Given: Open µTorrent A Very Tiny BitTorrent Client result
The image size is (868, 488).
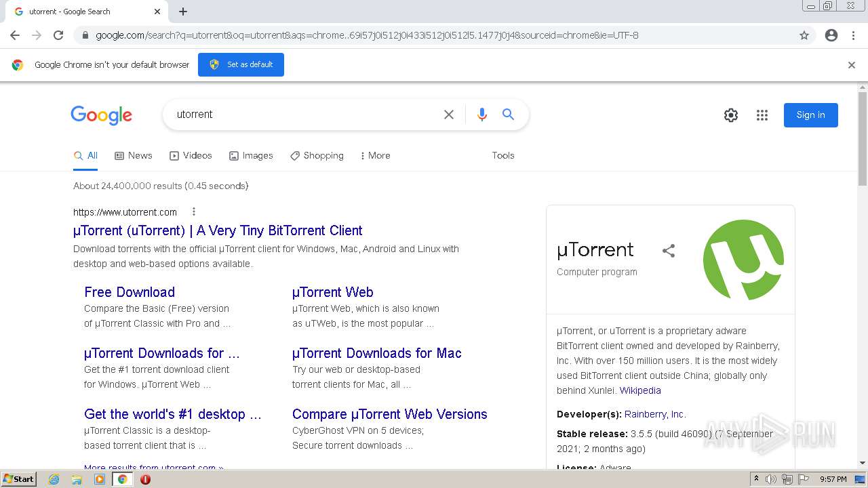Looking at the screenshot, I should [x=218, y=230].
